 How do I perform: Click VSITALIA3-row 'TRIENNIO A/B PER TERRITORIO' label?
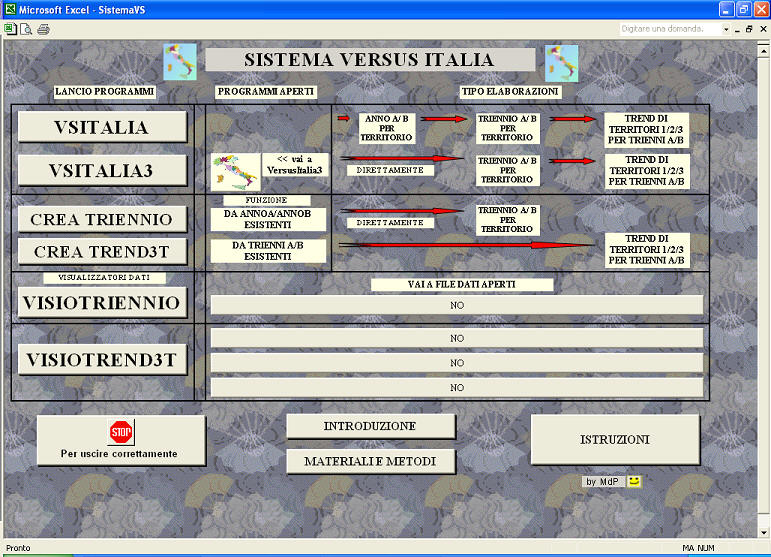point(507,170)
